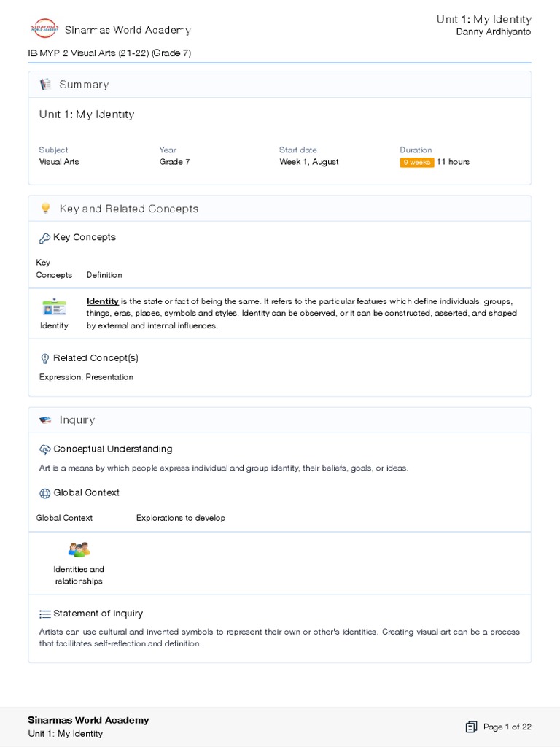560x747 pixels.
Task: Select the Inquiry section header
Action: click(77, 420)
